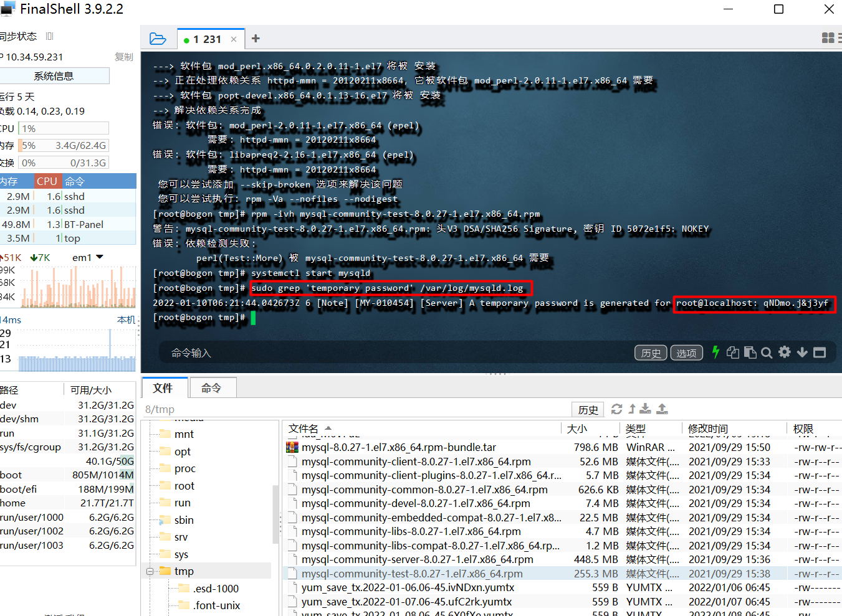
Task: Open the grid layout view icon
Action: 828,38
